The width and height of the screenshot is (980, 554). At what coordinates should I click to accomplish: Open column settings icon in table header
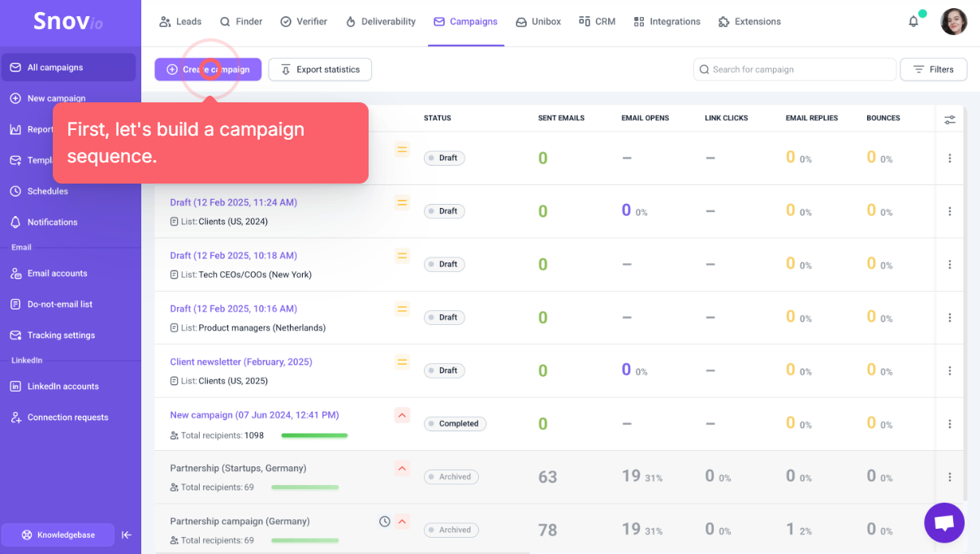tap(950, 119)
